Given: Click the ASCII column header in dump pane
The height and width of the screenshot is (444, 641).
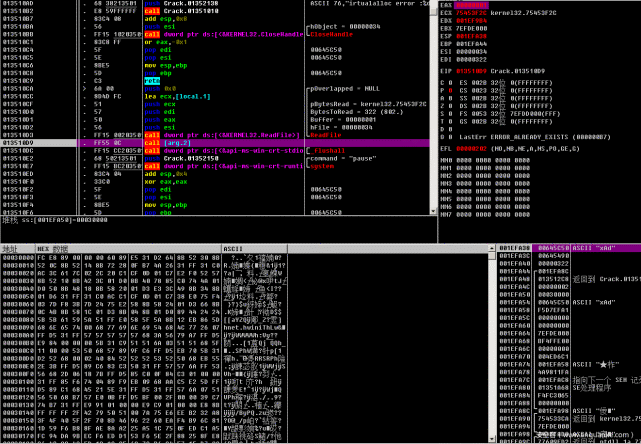Looking at the screenshot, I should [254, 249].
